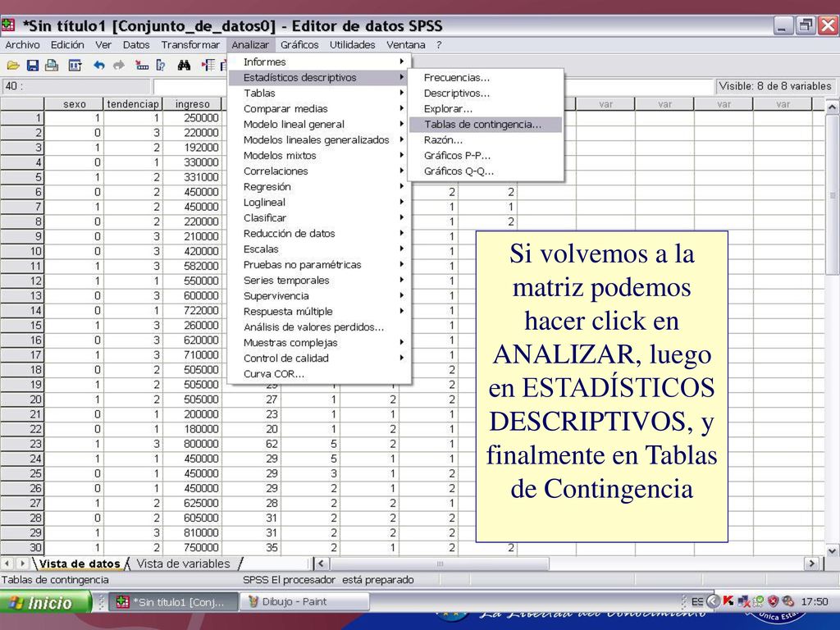Click horizontal scrollbar left arrow
This screenshot has width=840, height=630.
[x=321, y=563]
